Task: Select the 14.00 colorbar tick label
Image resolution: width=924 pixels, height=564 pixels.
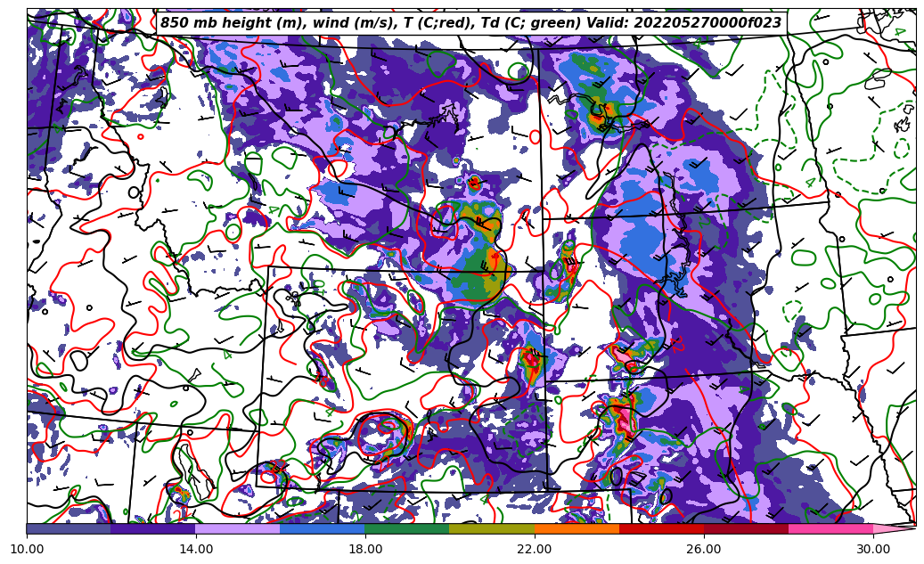Action: (x=196, y=550)
